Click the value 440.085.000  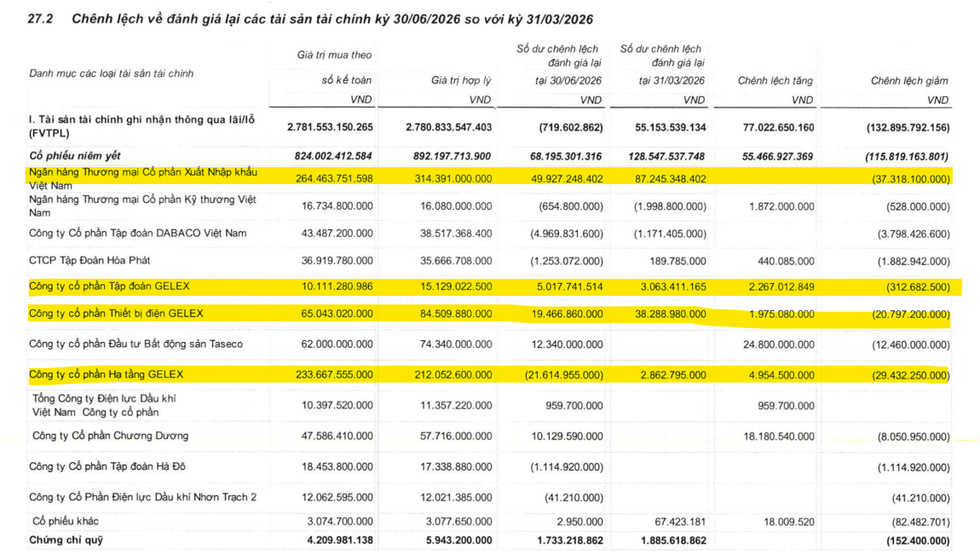786,262
